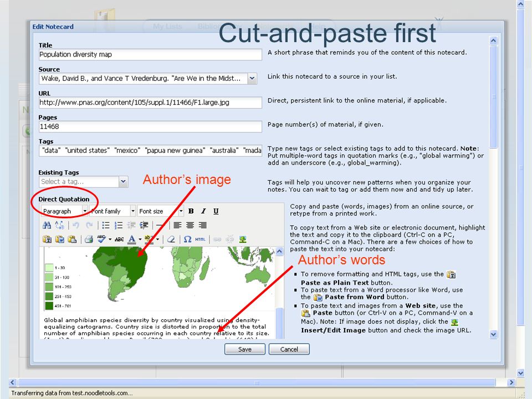
Task: Insert a horizontal rule
Action: click(x=161, y=225)
